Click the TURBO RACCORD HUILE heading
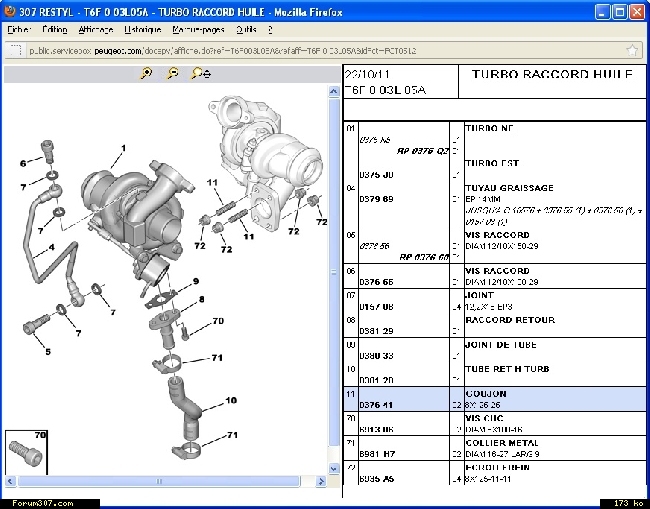650x509 pixels. click(x=552, y=74)
